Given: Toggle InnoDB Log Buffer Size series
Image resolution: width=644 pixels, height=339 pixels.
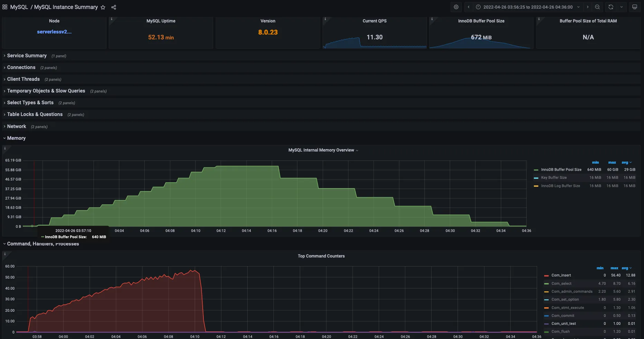Looking at the screenshot, I should (x=560, y=186).
